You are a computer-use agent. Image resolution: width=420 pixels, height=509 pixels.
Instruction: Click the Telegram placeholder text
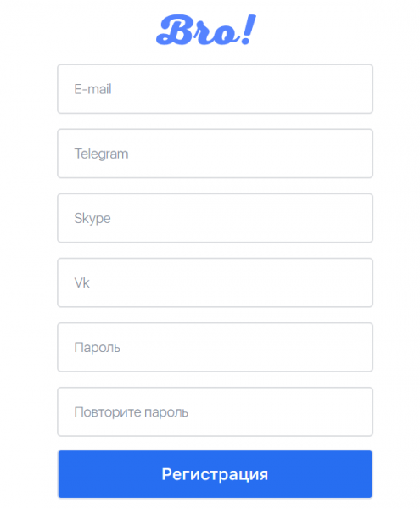[101, 154]
